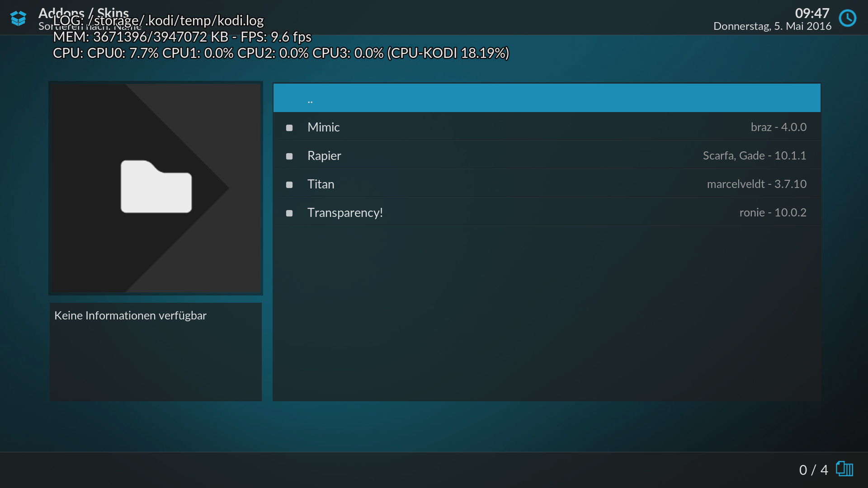Click the bullet marker next to Transparency!
Viewport: 868px width, 488px height.
click(x=289, y=213)
